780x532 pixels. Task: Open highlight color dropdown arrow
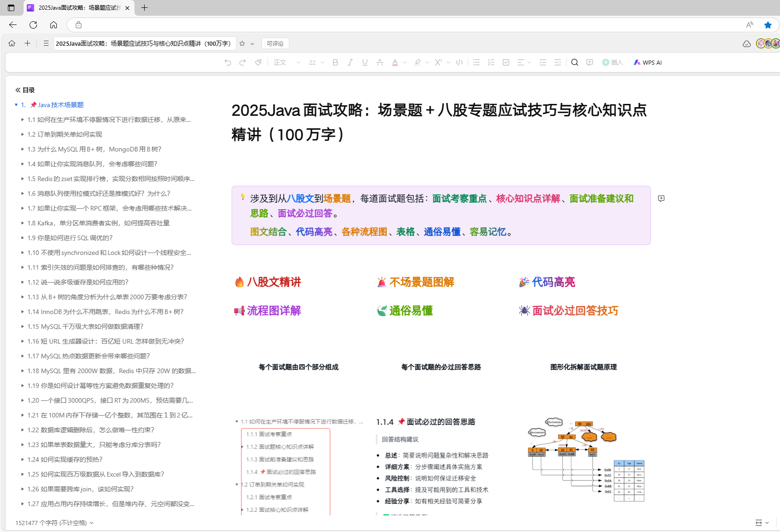[427, 62]
